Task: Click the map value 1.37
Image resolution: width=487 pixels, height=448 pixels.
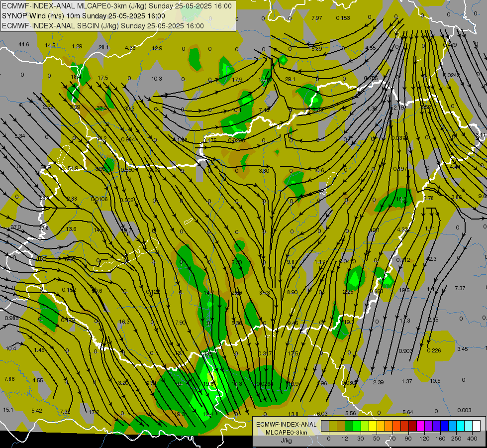Action: (407, 381)
